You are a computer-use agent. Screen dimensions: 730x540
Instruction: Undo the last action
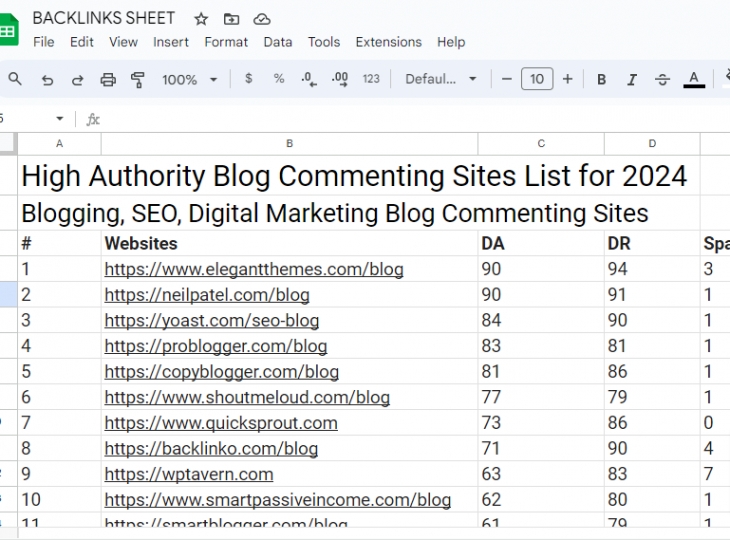47,80
